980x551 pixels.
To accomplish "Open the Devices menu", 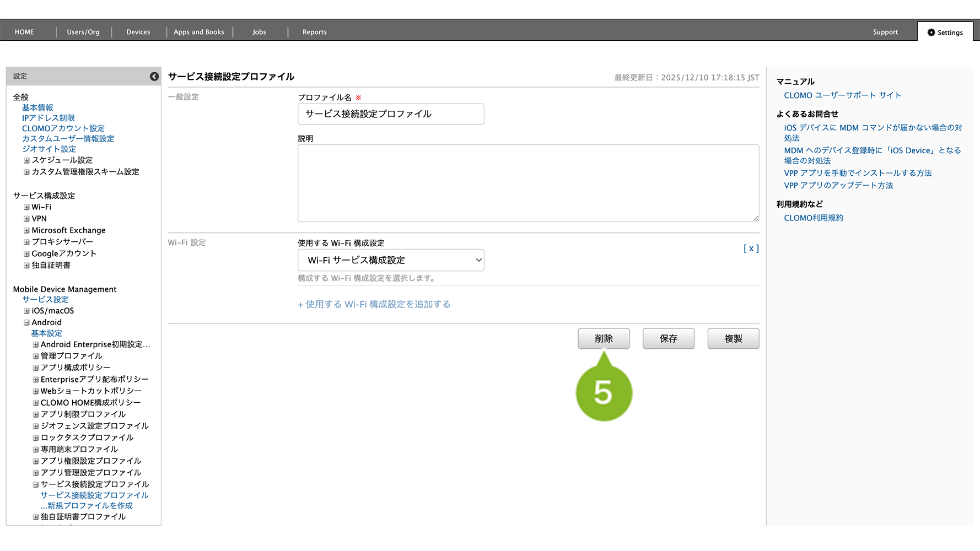I will click(x=138, y=32).
